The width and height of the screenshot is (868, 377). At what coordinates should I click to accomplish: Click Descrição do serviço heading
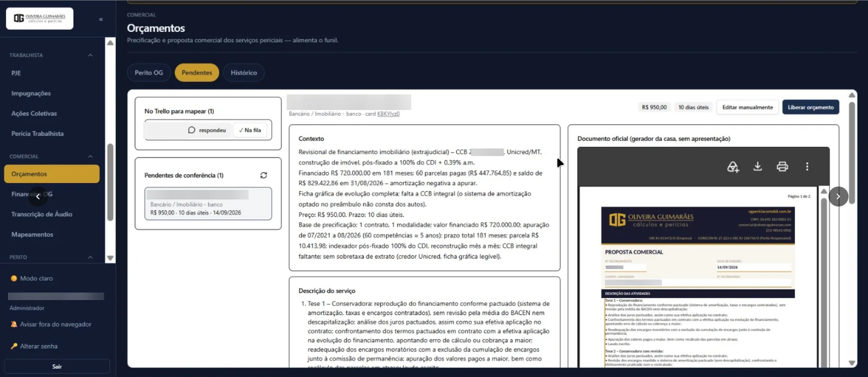[x=327, y=291]
